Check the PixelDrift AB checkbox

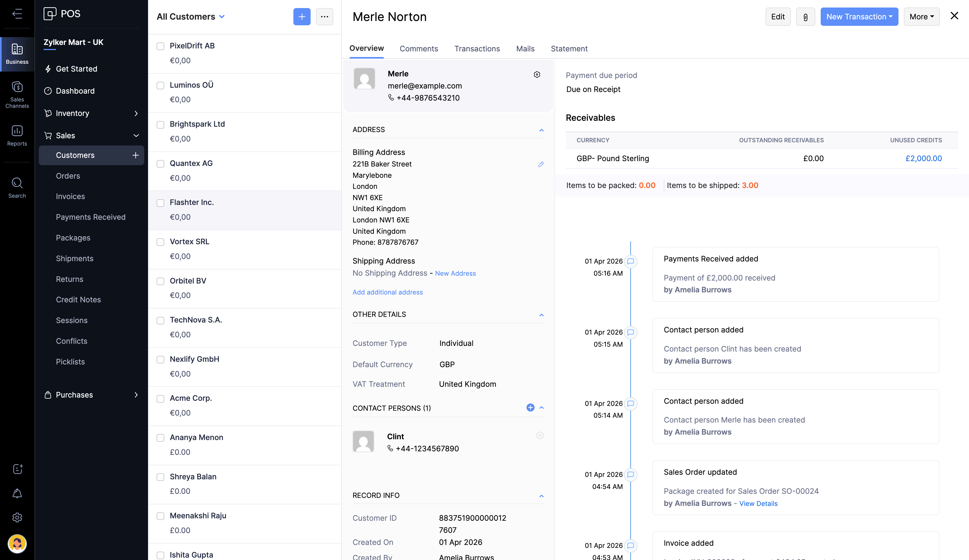pos(160,46)
